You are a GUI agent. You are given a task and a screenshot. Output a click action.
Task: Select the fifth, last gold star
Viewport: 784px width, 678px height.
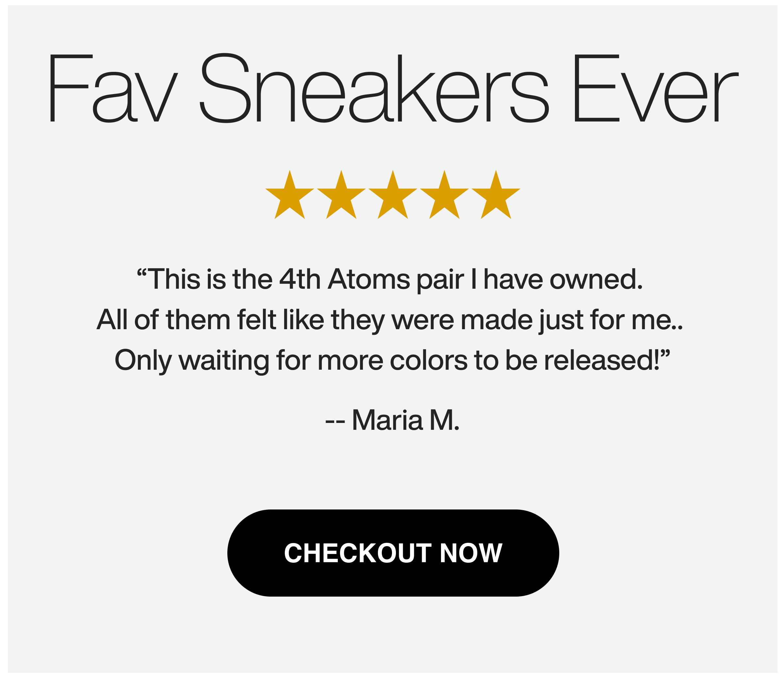tap(496, 195)
